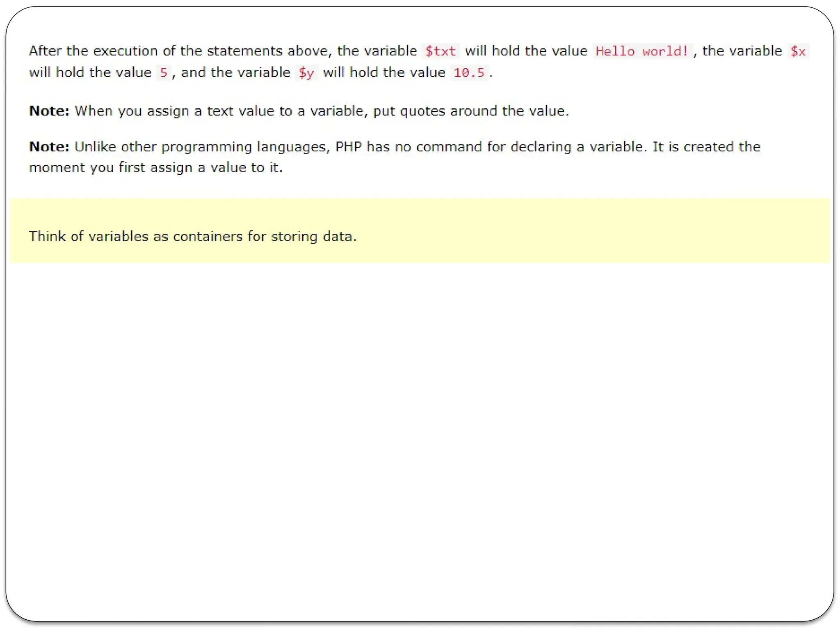Click the yellow highlighted tip box

coord(574,230)
